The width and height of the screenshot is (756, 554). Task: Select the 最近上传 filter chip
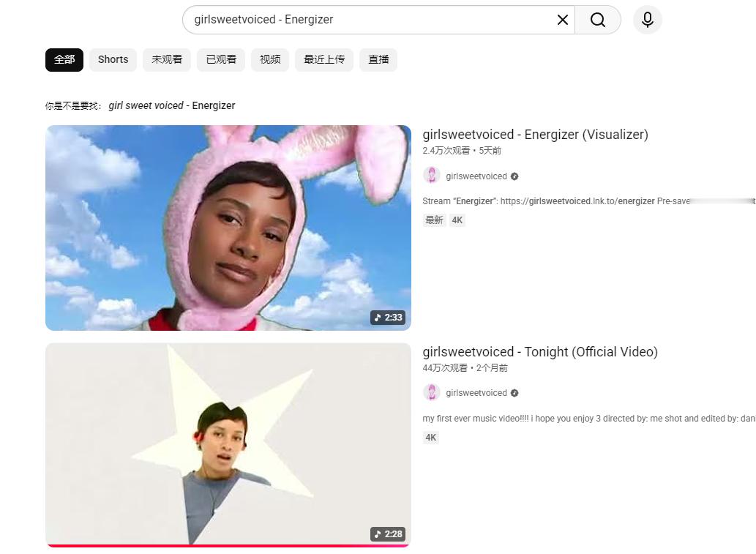point(324,60)
